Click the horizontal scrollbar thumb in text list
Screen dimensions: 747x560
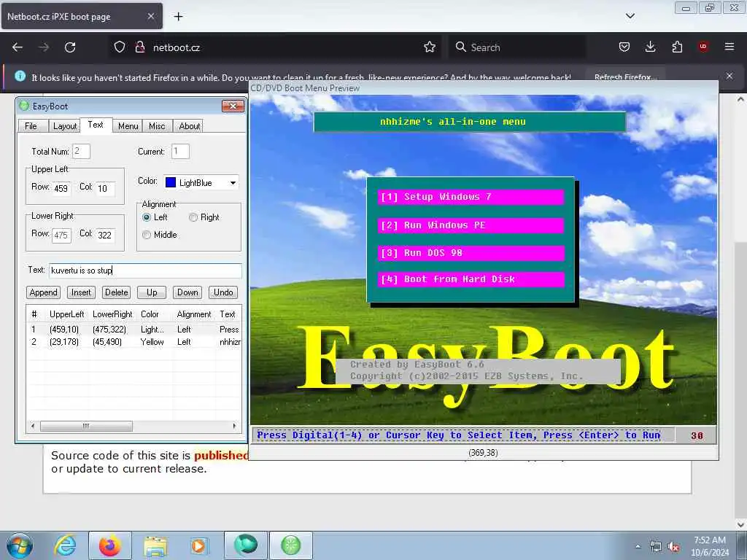(x=86, y=426)
